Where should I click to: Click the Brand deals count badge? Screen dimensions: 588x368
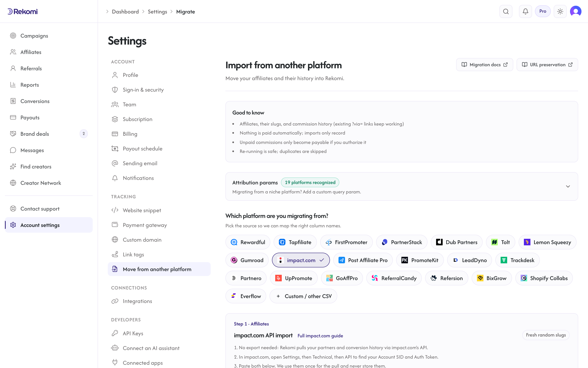coord(84,134)
